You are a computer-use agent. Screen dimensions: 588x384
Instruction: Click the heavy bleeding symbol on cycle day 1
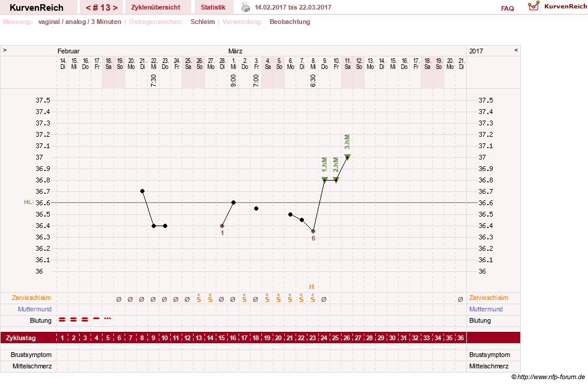tap(62, 319)
